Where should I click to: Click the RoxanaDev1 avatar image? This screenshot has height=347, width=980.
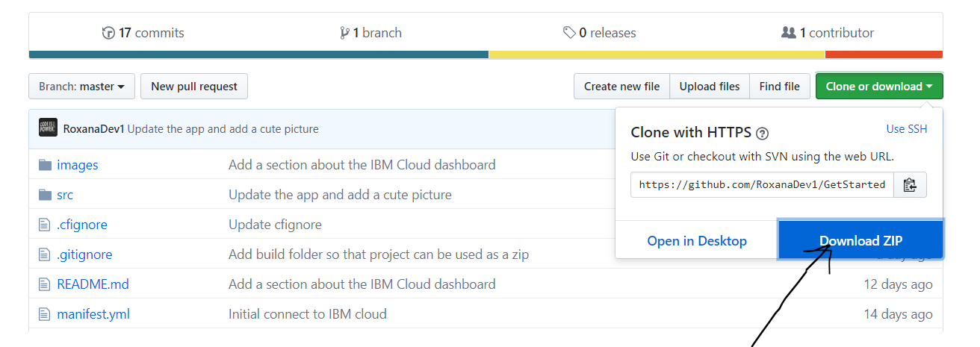click(48, 128)
